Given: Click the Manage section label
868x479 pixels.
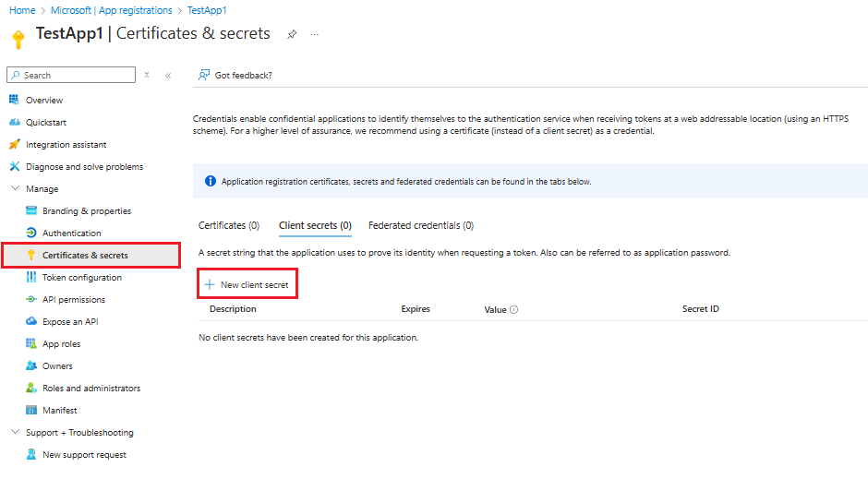Looking at the screenshot, I should 42,188.
